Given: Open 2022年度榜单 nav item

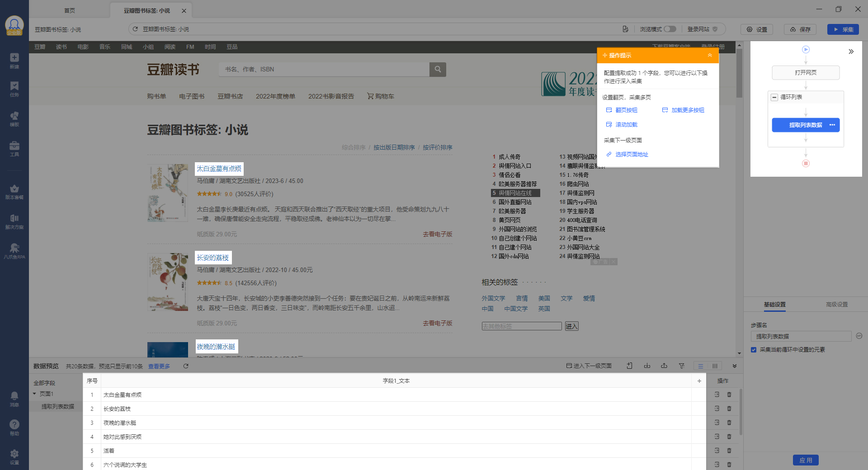Looking at the screenshot, I should click(275, 96).
